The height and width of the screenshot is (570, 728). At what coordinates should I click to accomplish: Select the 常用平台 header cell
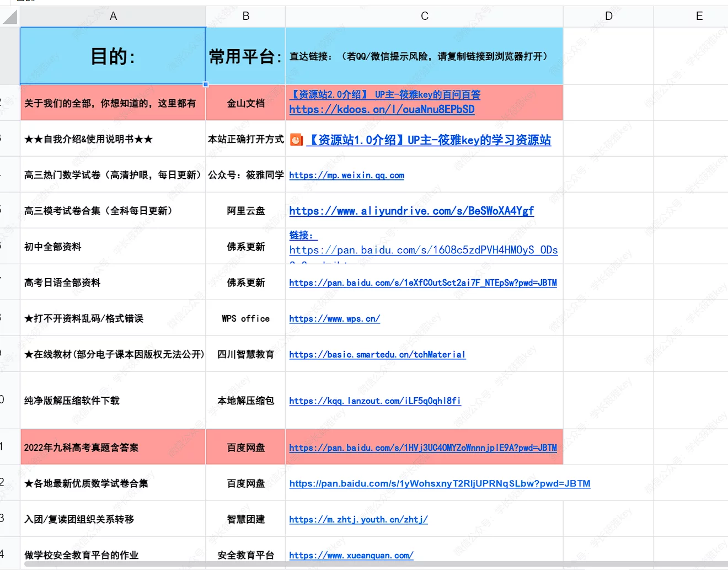tap(245, 56)
